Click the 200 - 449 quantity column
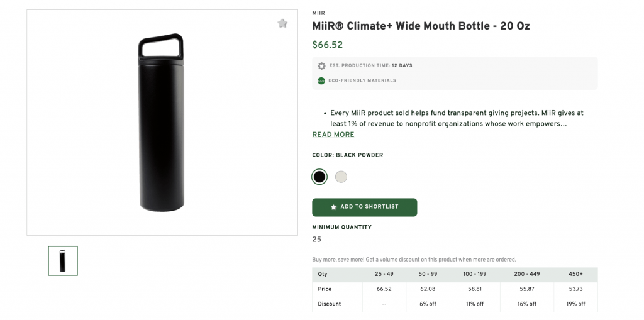 click(526, 274)
